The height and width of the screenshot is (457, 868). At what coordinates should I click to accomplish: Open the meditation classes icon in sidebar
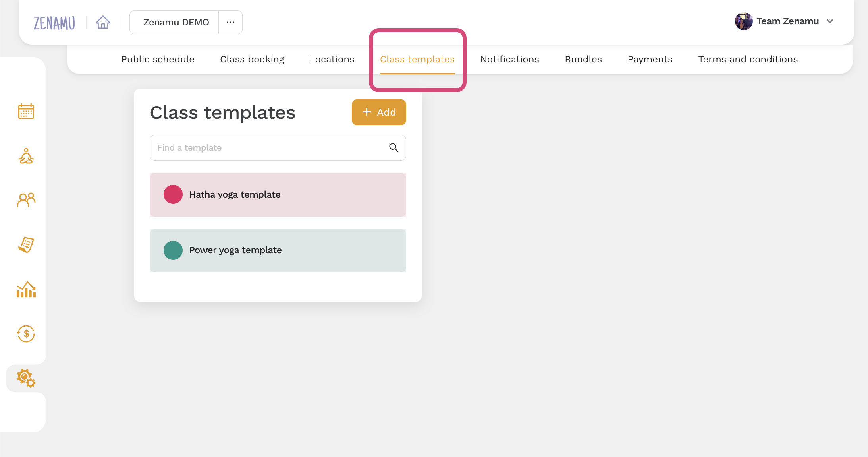pyautogui.click(x=26, y=156)
